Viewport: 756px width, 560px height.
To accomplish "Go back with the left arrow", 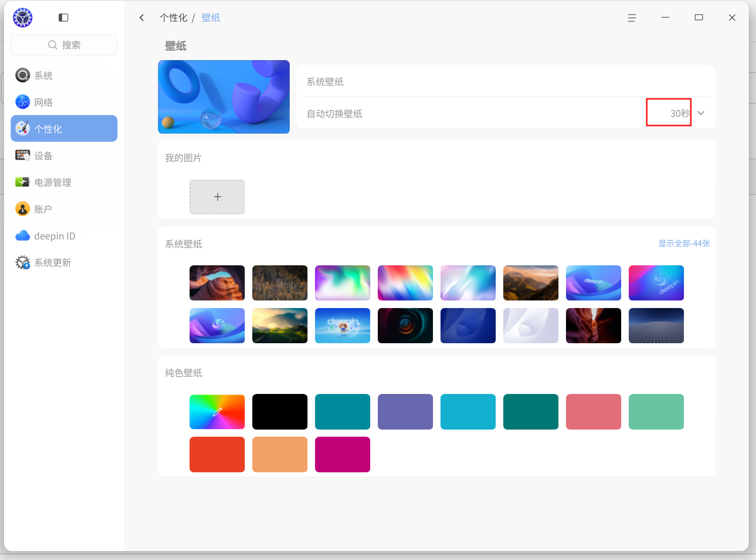I will click(141, 17).
